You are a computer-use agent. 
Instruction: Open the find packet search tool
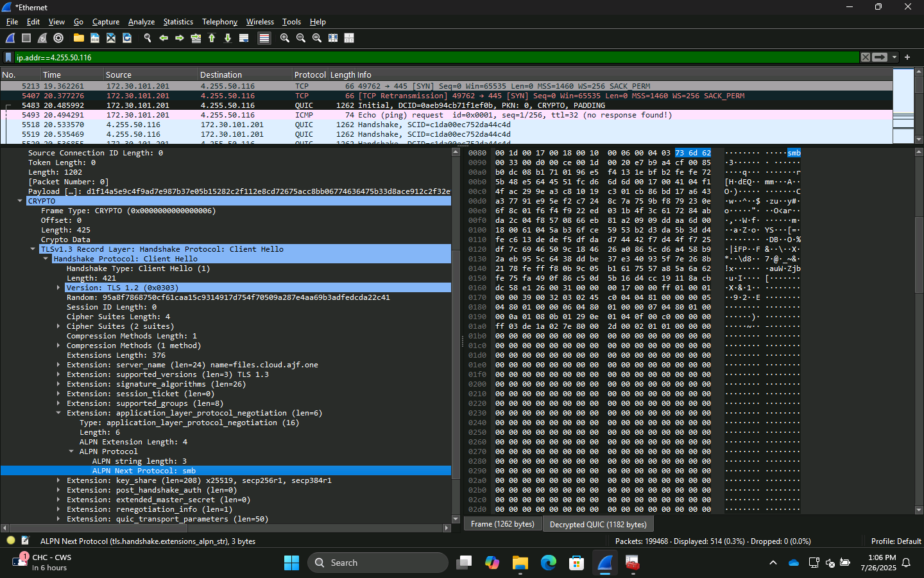click(x=147, y=38)
